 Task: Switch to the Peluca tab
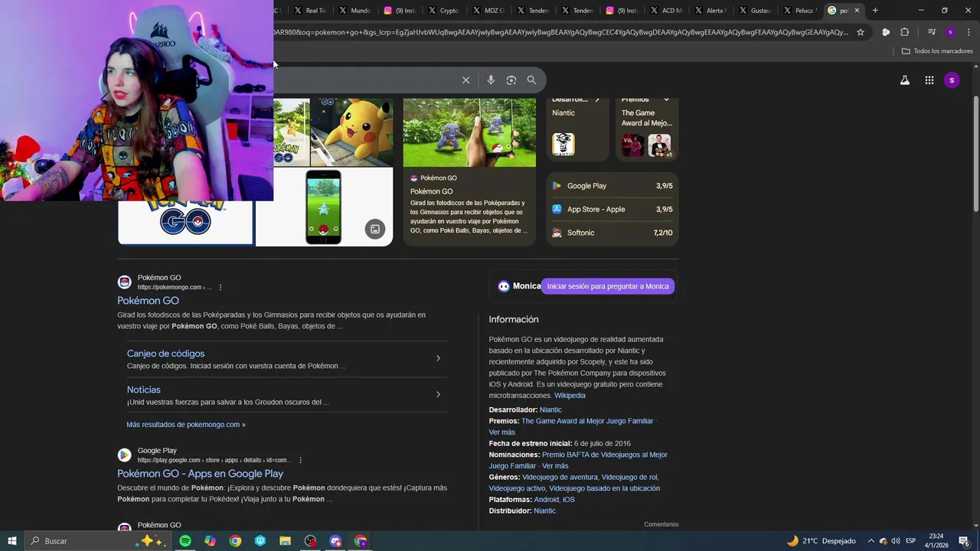tap(799, 11)
